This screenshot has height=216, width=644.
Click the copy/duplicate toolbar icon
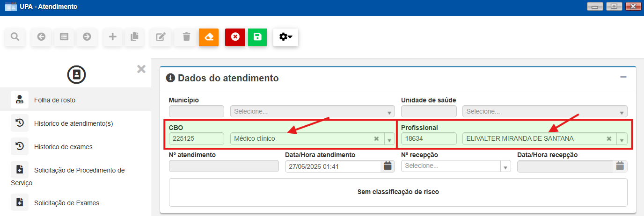(135, 37)
